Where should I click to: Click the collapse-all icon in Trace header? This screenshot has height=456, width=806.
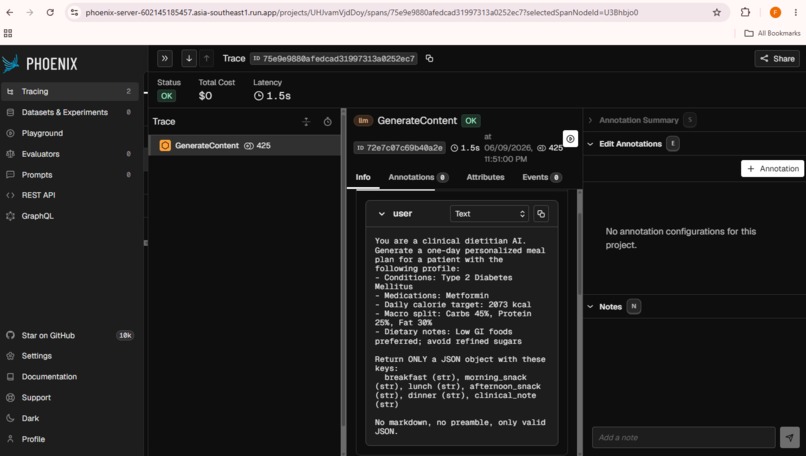(x=306, y=122)
